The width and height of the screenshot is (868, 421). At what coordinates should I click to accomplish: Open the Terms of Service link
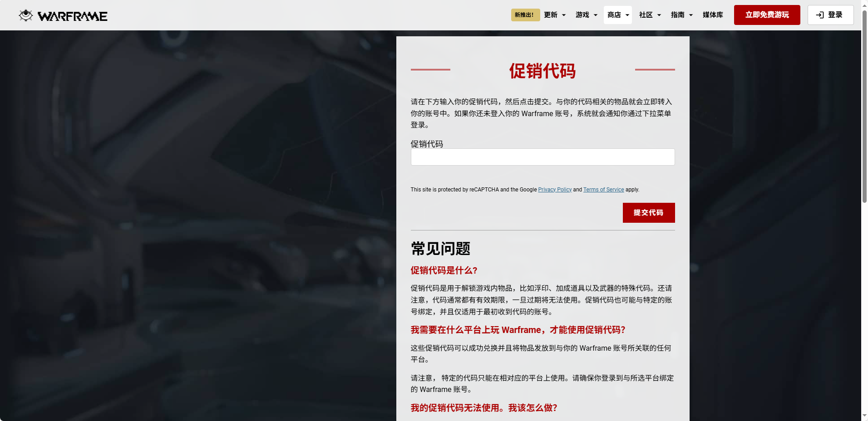603,190
